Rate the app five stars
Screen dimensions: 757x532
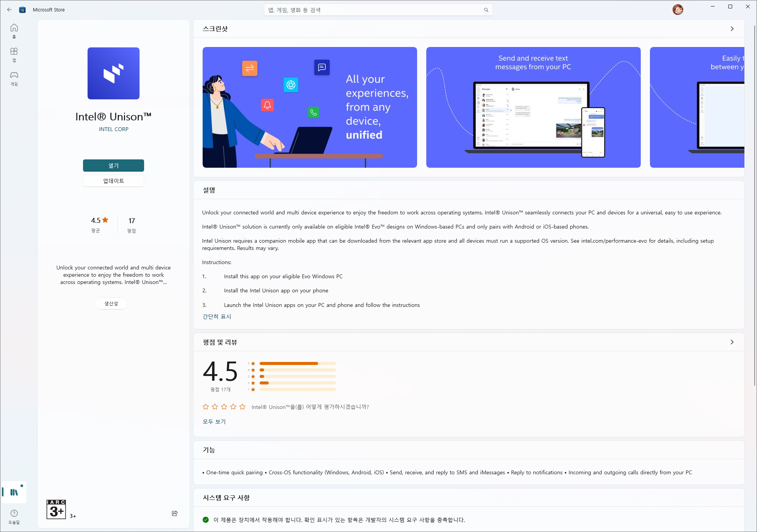pos(242,407)
